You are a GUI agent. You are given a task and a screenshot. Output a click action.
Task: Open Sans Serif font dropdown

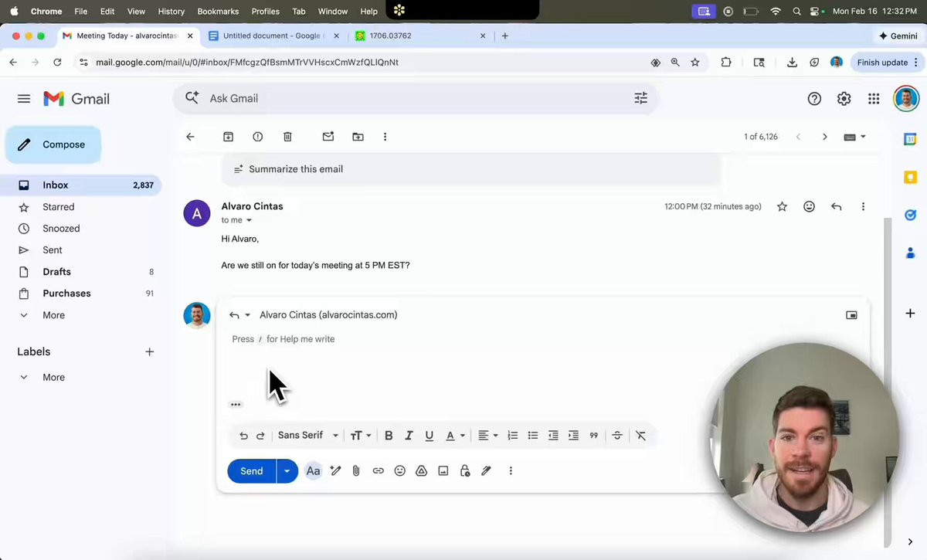[x=308, y=436]
